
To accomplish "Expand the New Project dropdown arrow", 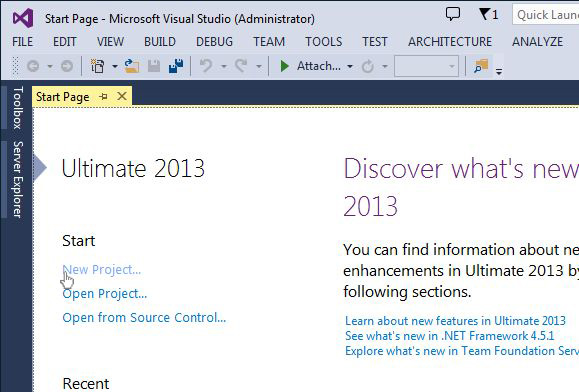I will point(115,67).
